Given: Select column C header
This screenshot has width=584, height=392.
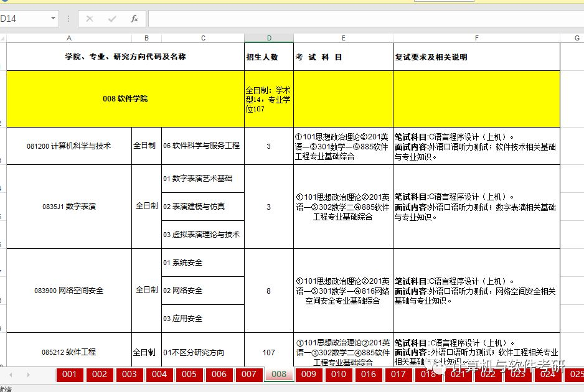Looking at the screenshot, I should tap(203, 38).
